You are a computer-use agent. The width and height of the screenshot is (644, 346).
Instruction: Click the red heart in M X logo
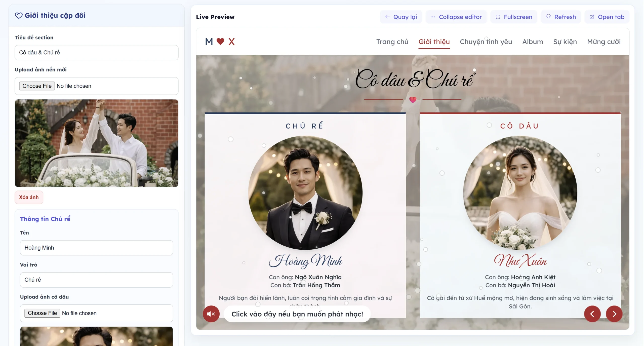click(220, 42)
